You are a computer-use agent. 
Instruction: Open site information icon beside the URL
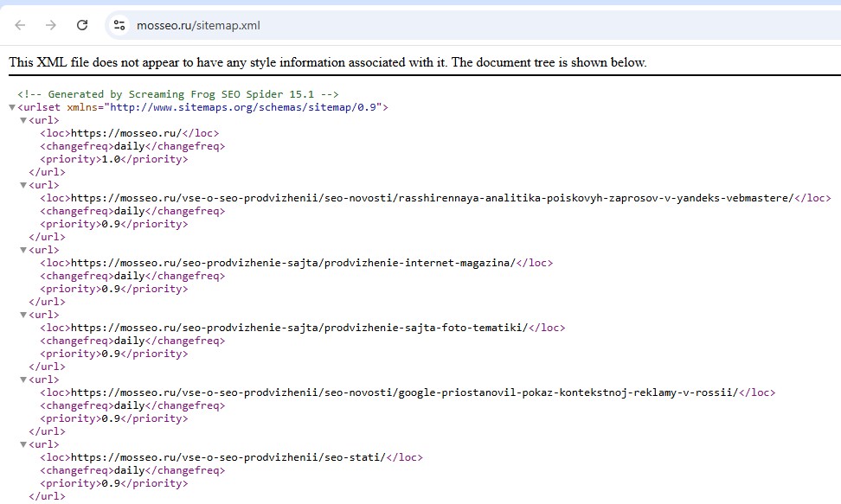point(119,25)
